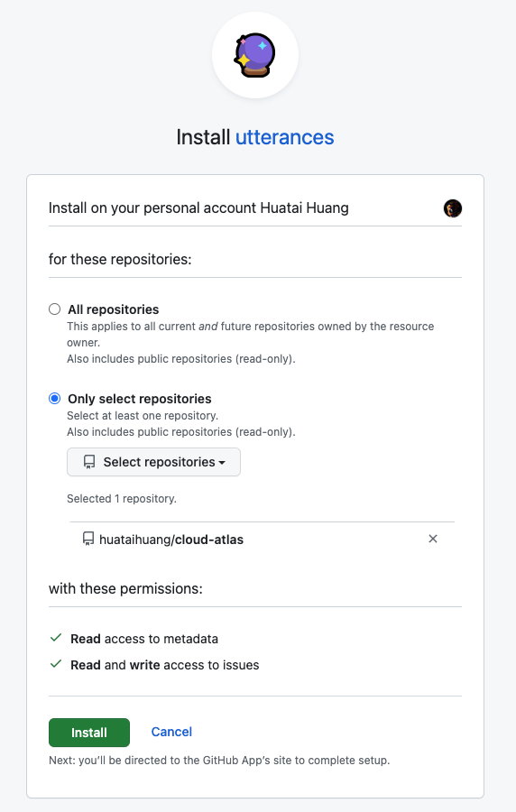Click Read access to metadata permission text
The width and height of the screenshot is (516, 812).
144,639
